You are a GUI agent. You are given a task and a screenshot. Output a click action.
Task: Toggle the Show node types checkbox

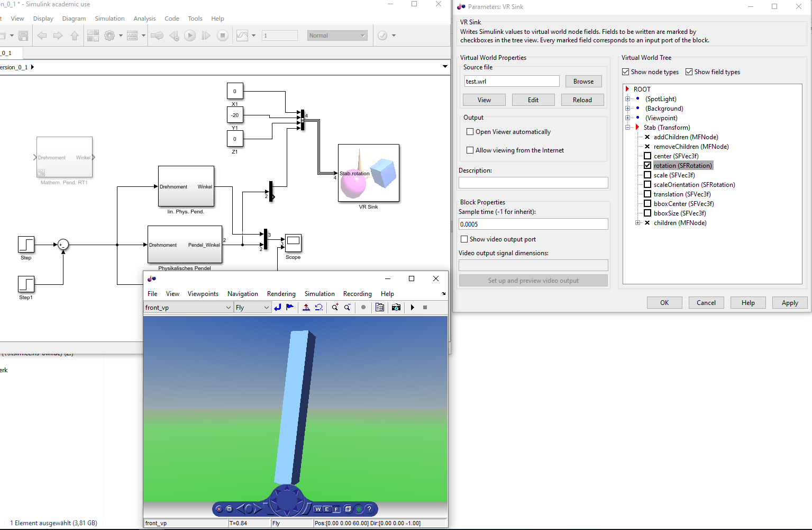(626, 72)
